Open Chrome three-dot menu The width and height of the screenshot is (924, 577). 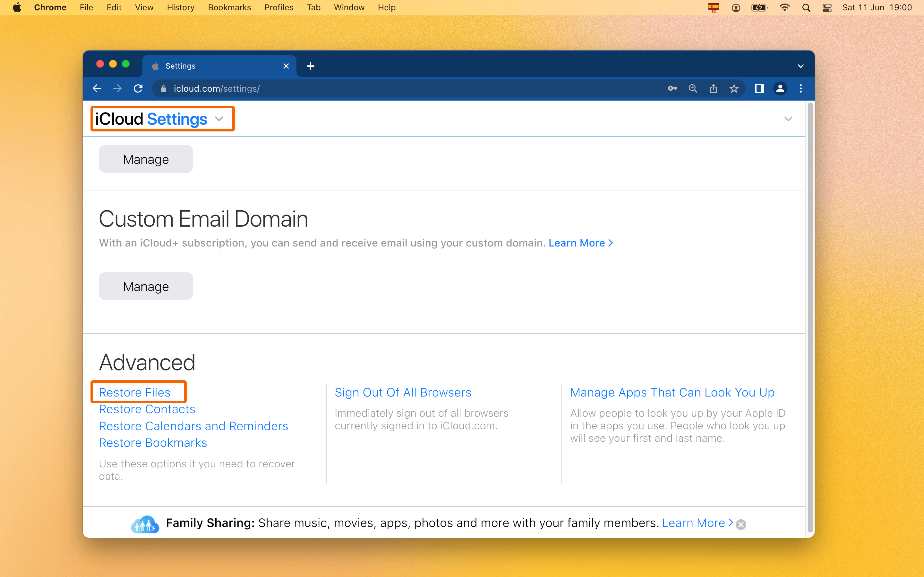point(801,88)
